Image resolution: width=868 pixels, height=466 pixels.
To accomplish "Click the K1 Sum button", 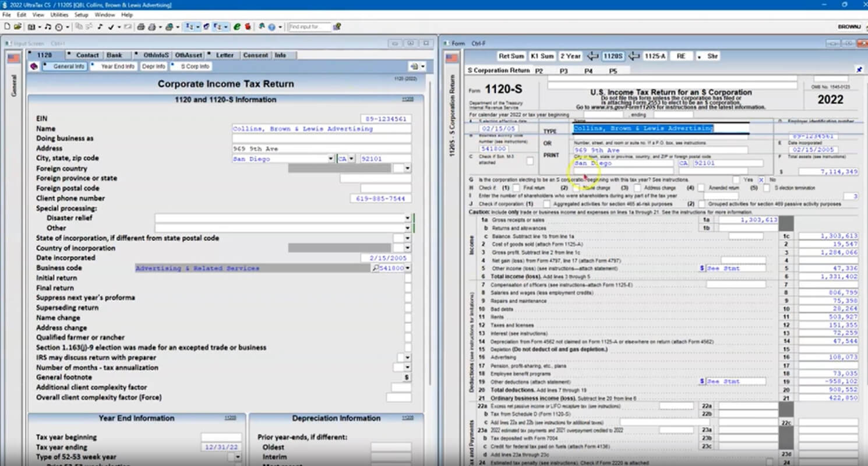I will coord(542,56).
